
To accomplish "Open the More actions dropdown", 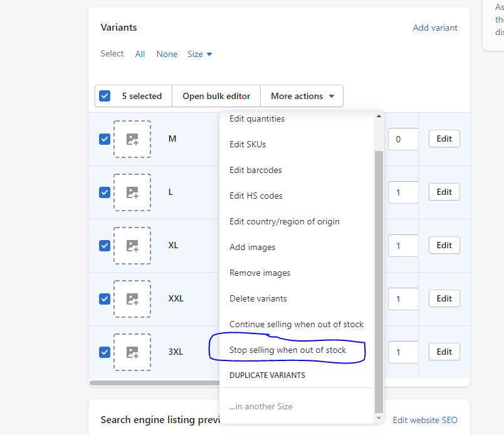I will 302,96.
